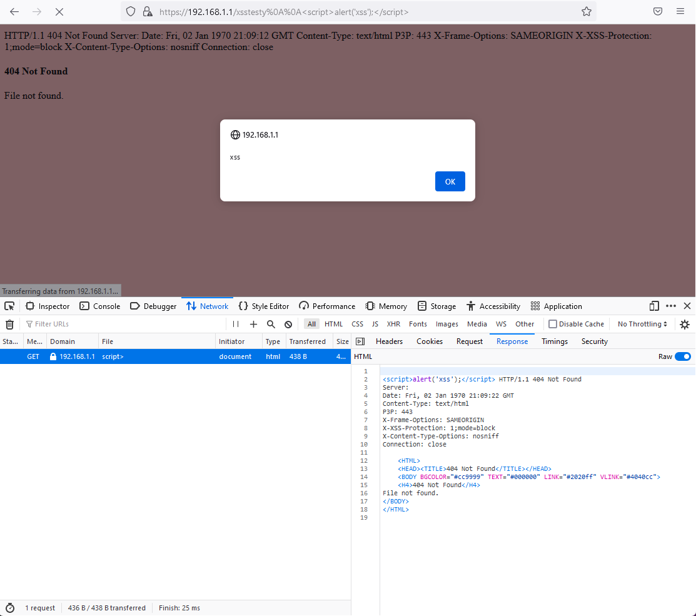Click the browser address bar URL
The image size is (696, 616).
click(x=284, y=12)
